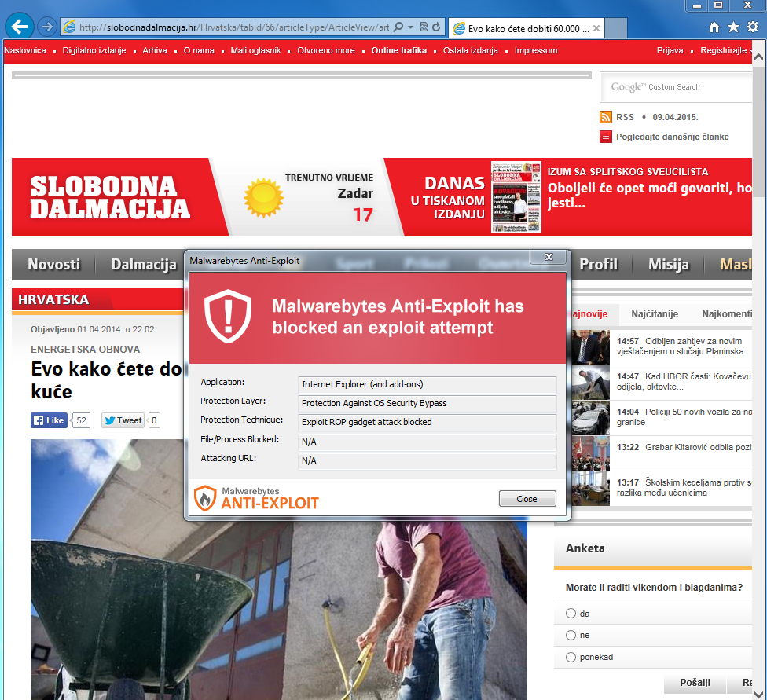
Task: Open the address bar dropdown arrow
Action: [x=410, y=27]
